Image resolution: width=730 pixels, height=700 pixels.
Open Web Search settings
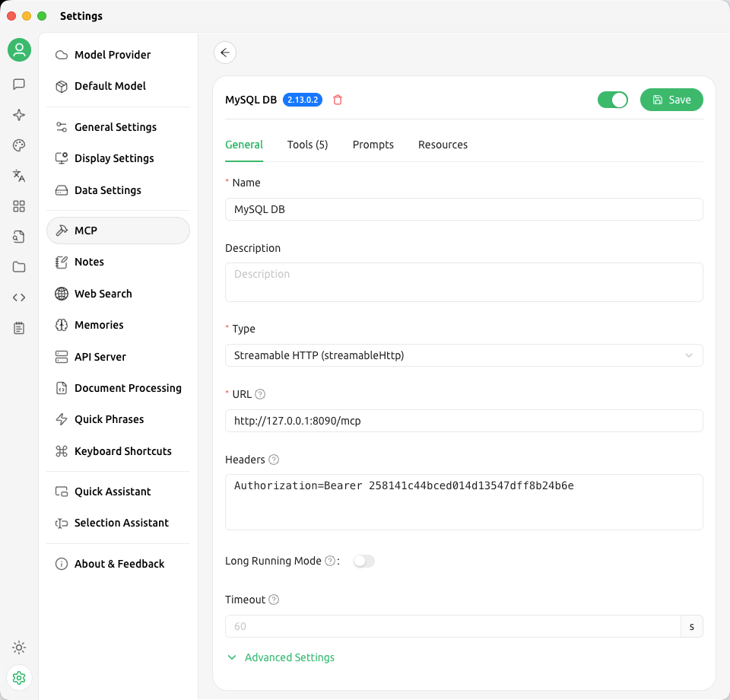103,294
